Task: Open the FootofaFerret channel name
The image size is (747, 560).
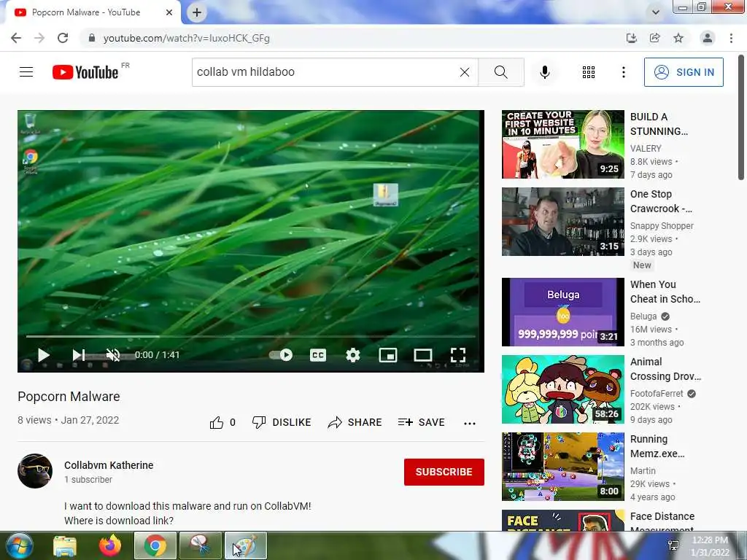Action: tap(657, 393)
